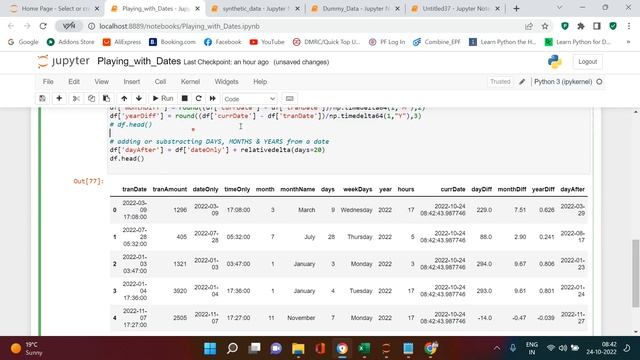Open the Windows Start menu

(210, 348)
